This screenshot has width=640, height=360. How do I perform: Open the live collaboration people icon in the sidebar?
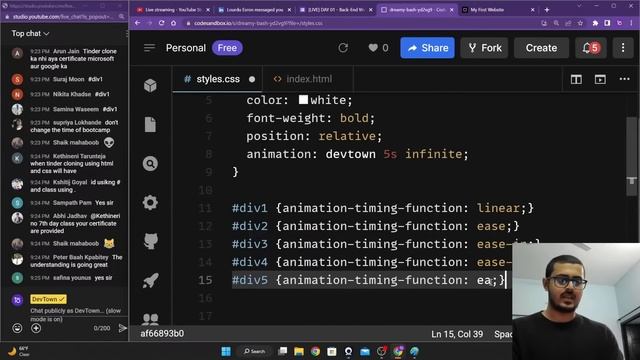point(151,319)
